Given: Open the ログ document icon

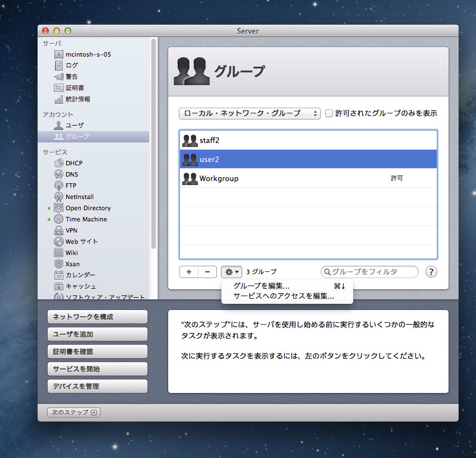Looking at the screenshot, I should 59,65.
